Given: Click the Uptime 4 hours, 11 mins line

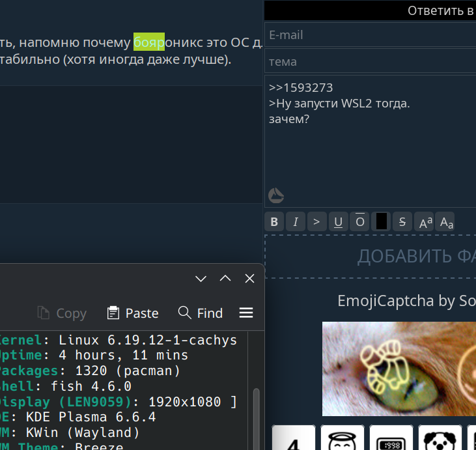Looking at the screenshot, I should click(94, 356).
